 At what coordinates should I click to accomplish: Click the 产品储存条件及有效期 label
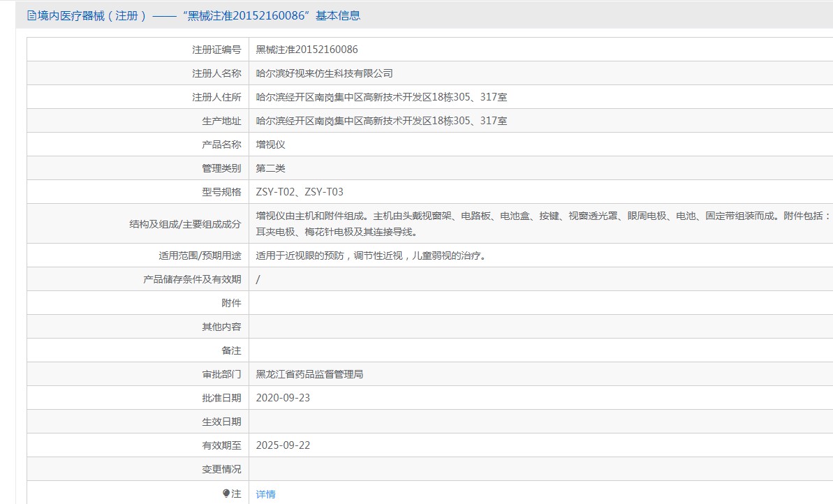192,279
